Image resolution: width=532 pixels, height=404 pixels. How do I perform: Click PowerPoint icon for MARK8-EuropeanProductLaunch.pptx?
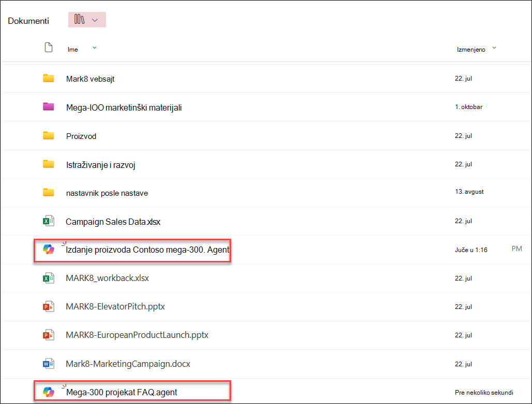tap(49, 335)
